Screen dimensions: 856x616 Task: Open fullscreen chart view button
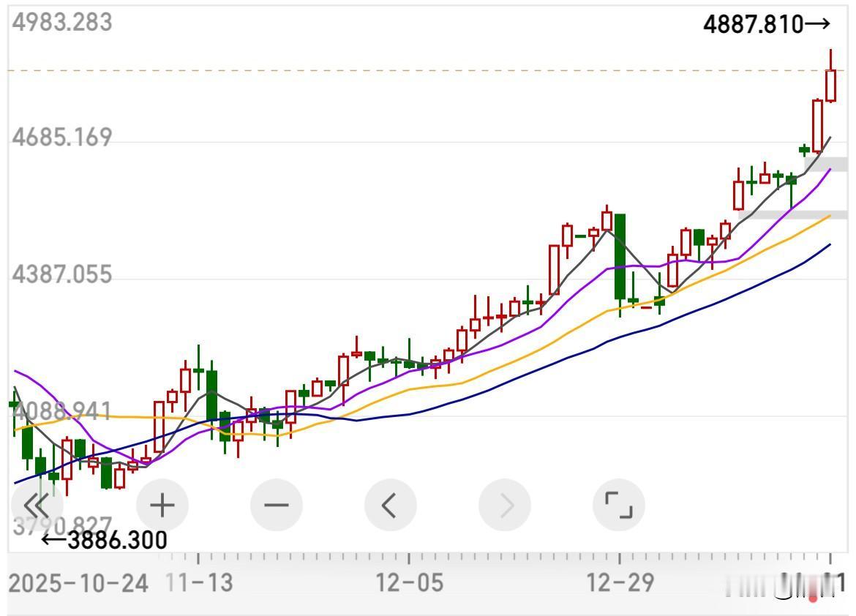click(x=619, y=505)
